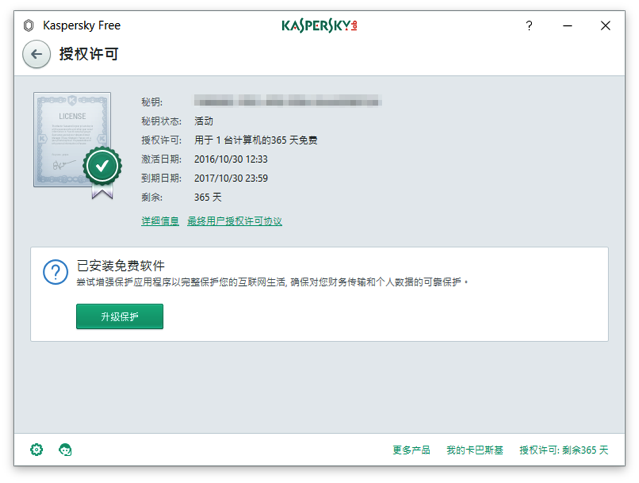
Task: Click the 授权许可 page title
Action: 89,54
